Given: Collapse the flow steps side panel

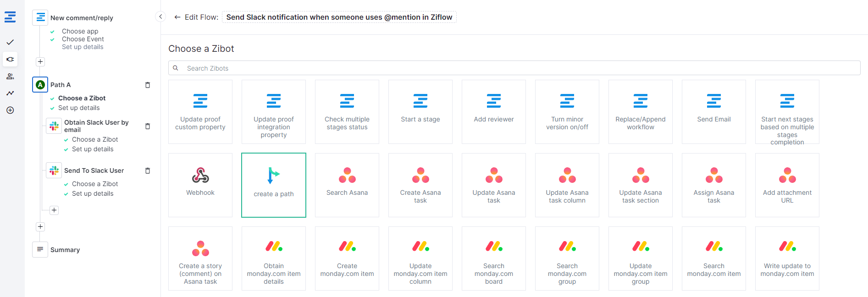Looking at the screenshot, I should pos(160,16).
